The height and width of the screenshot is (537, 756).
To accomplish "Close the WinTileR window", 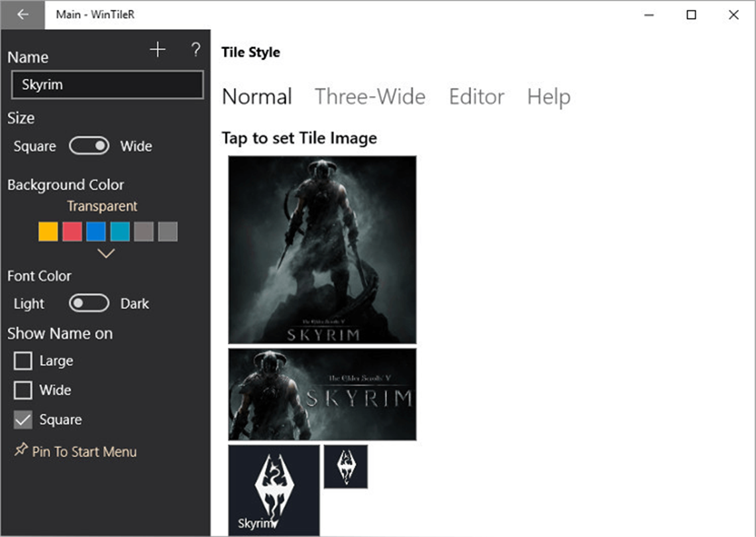I will [x=734, y=15].
